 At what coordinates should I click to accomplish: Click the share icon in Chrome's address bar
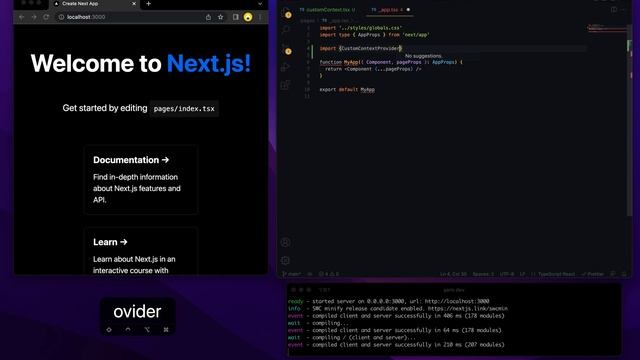tap(208, 17)
